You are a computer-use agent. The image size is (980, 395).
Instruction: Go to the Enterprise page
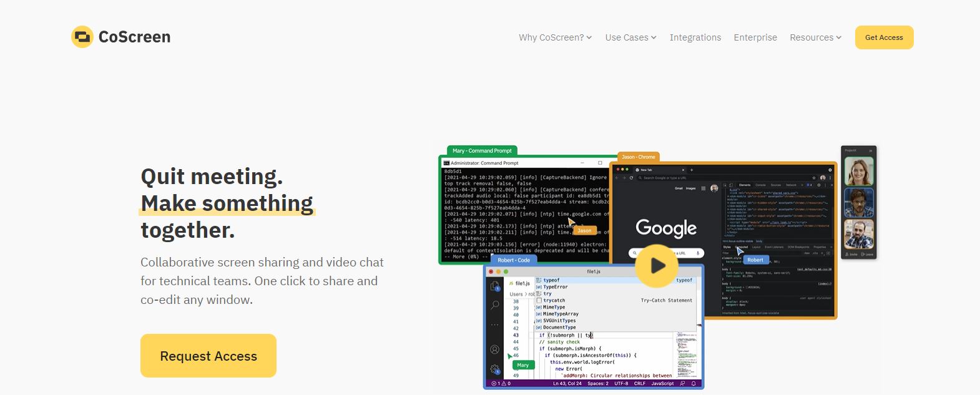[755, 37]
